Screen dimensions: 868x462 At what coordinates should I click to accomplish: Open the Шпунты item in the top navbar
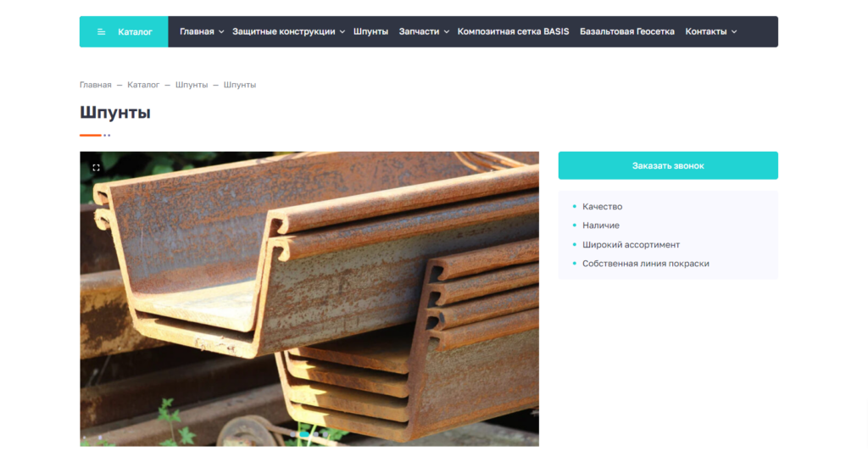click(370, 31)
